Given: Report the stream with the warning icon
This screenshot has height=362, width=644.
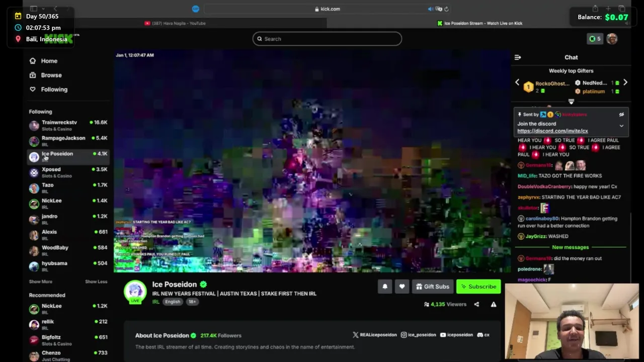Looking at the screenshot, I should tap(494, 304).
